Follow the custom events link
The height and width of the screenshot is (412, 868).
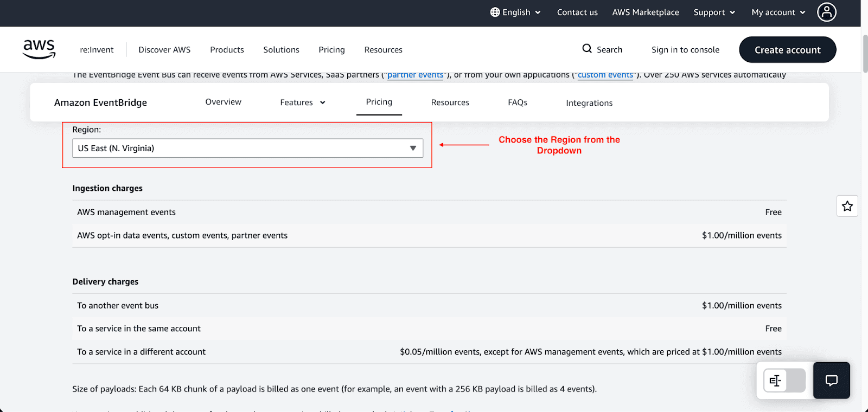point(605,75)
